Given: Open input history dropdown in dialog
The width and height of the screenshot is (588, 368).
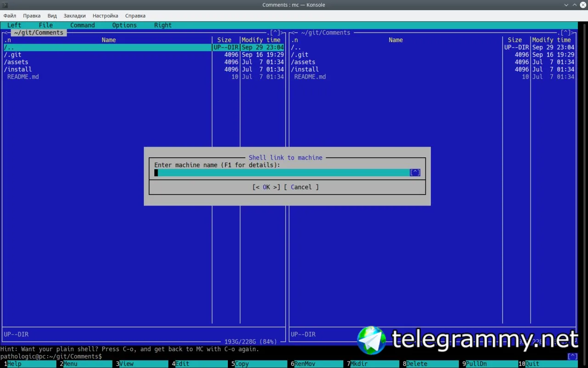Looking at the screenshot, I should 415,172.
